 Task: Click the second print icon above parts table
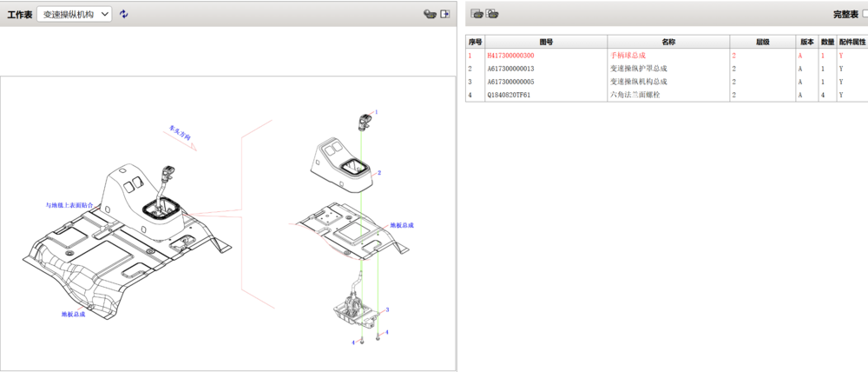coord(492,14)
